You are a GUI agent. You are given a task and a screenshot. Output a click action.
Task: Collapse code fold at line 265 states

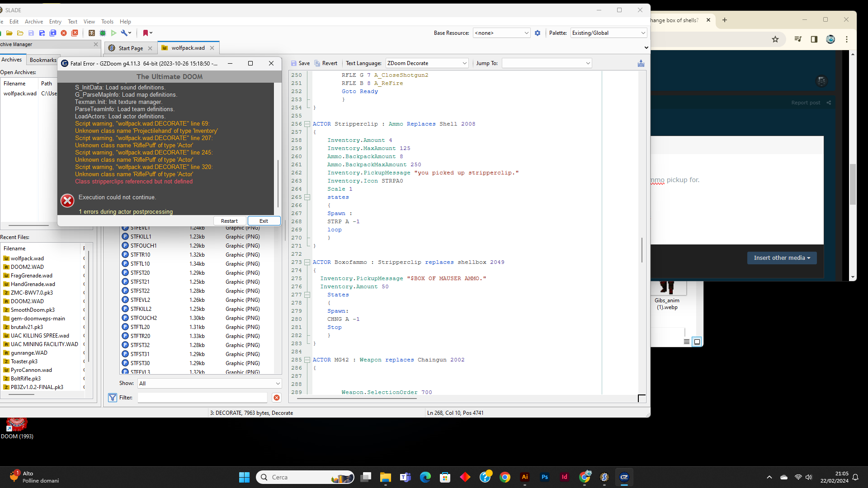(x=307, y=197)
